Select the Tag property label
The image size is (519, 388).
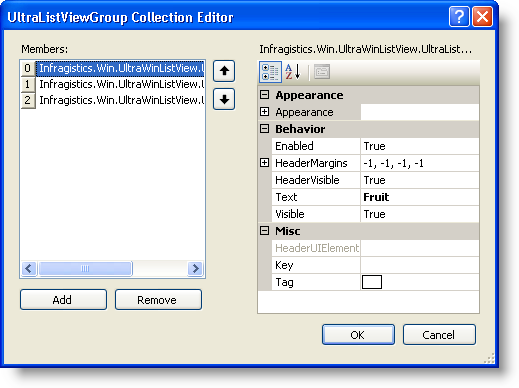coord(316,282)
